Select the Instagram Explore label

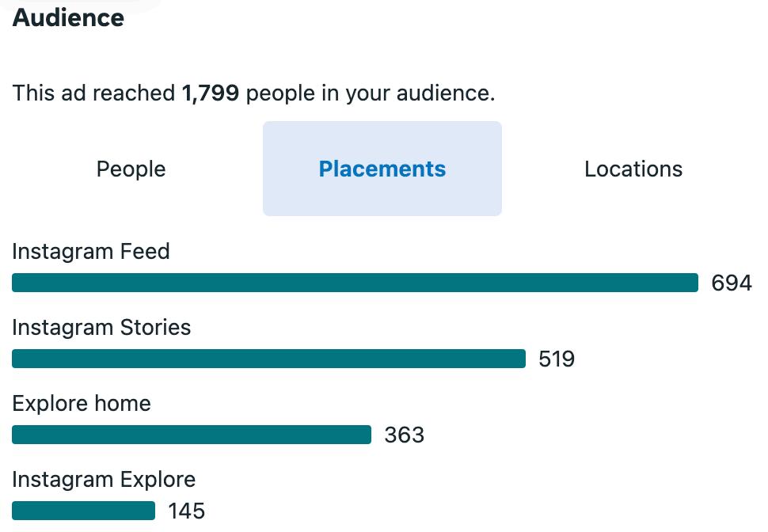click(104, 480)
